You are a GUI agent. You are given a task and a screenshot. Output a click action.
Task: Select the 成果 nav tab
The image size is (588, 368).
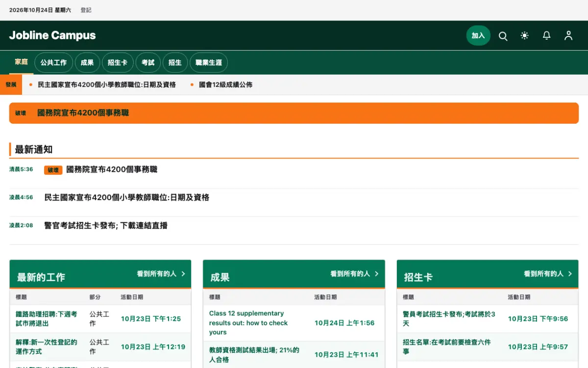coord(87,63)
